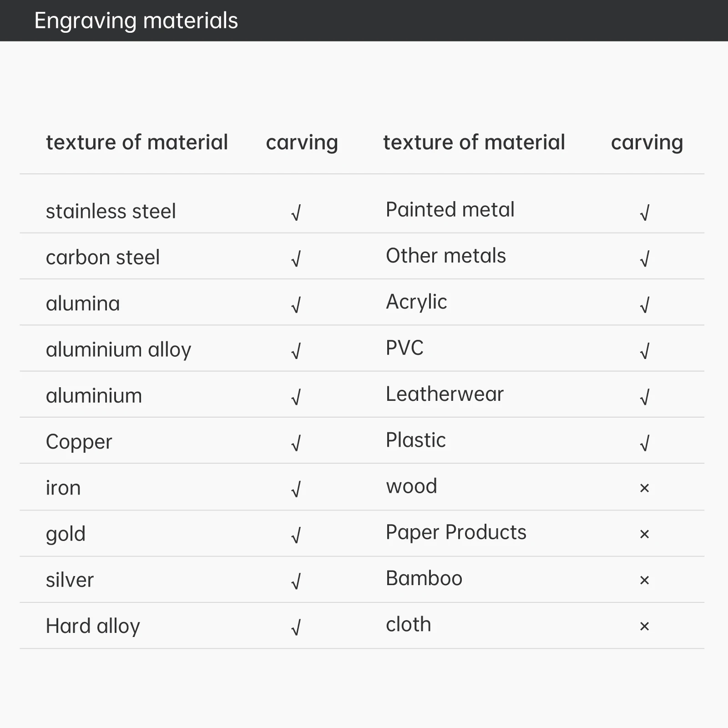Viewport: 728px width, 728px height.
Task: Click the checkmark beside gold
Action: pyautogui.click(x=296, y=536)
